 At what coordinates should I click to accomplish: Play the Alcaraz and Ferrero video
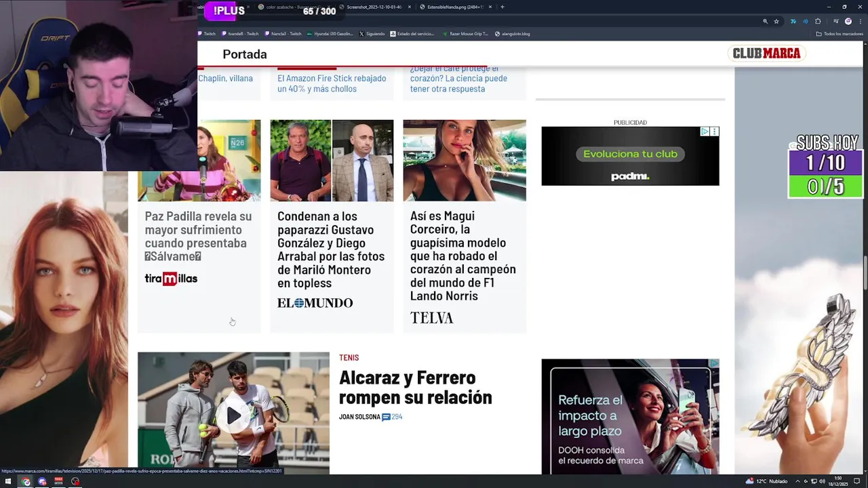click(x=233, y=415)
